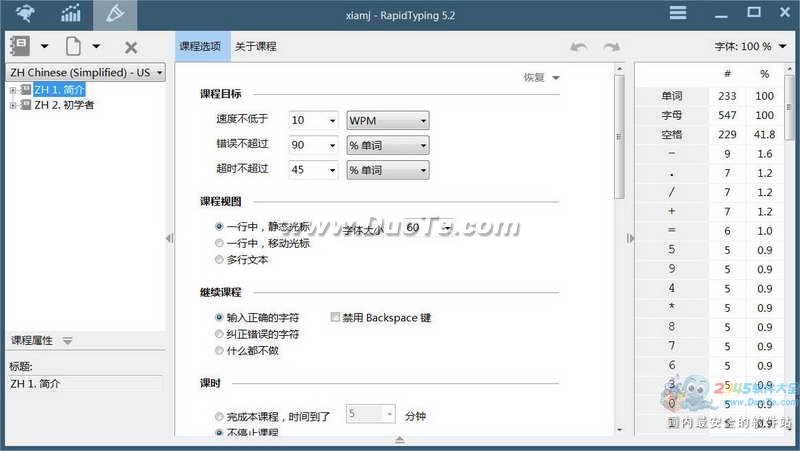This screenshot has width=800, height=451.
Task: Click the bottom panel expand arrow
Action: 399,439
